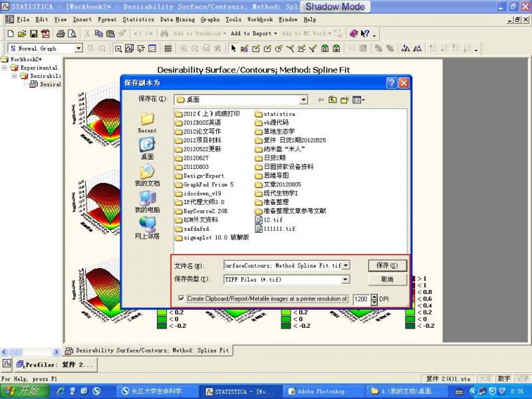Click the Print icon
This screenshot has width=532, height=399.
[61, 34]
